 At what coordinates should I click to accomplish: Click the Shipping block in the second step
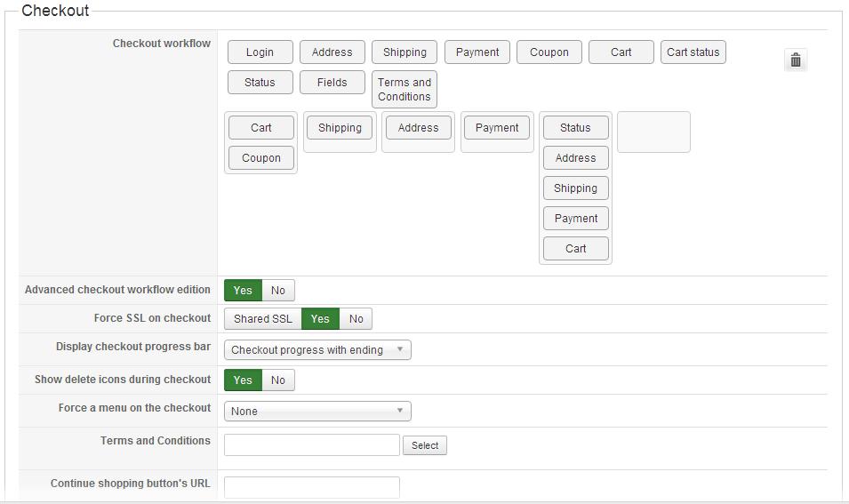pyautogui.click(x=340, y=128)
